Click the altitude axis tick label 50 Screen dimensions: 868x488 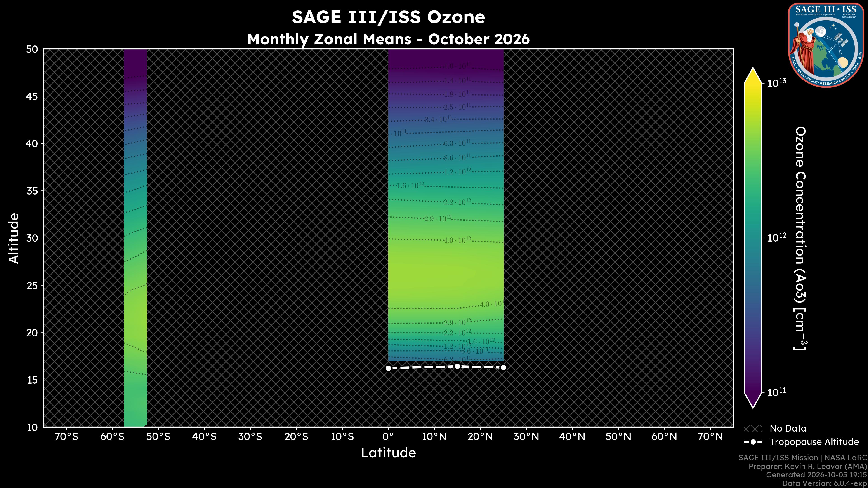[x=32, y=49]
